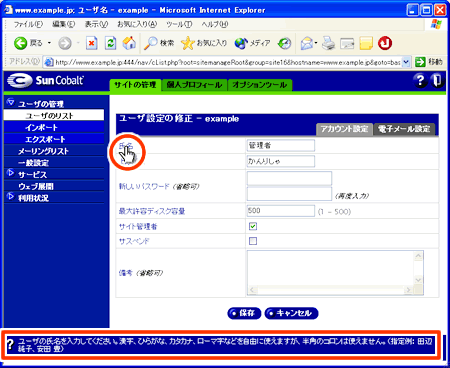Click the URL text in address bar
Image resolution: width=450 pixels, height=368 pixels.
pos(227,62)
